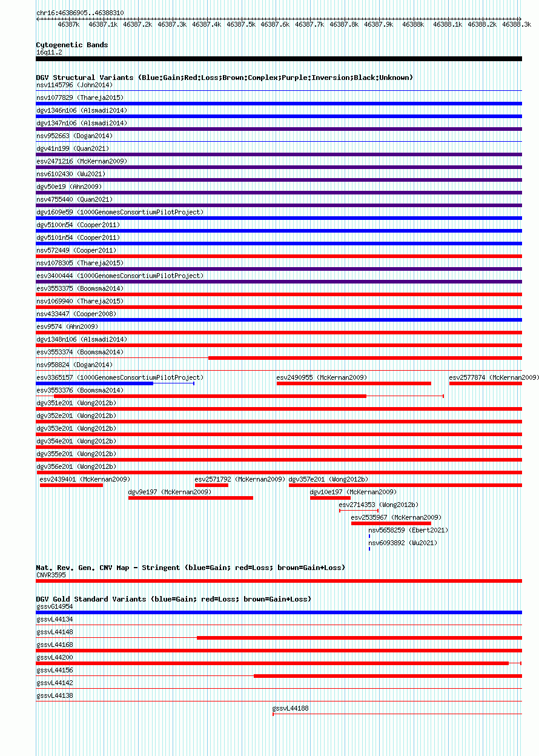Select the dgv1346n106 (Alsmadi2014) label

[82, 111]
